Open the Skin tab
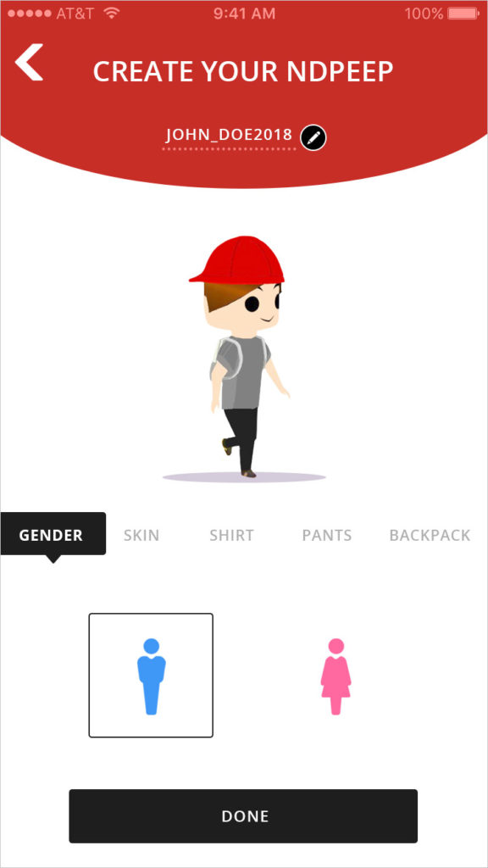488x868 pixels. pos(141,536)
